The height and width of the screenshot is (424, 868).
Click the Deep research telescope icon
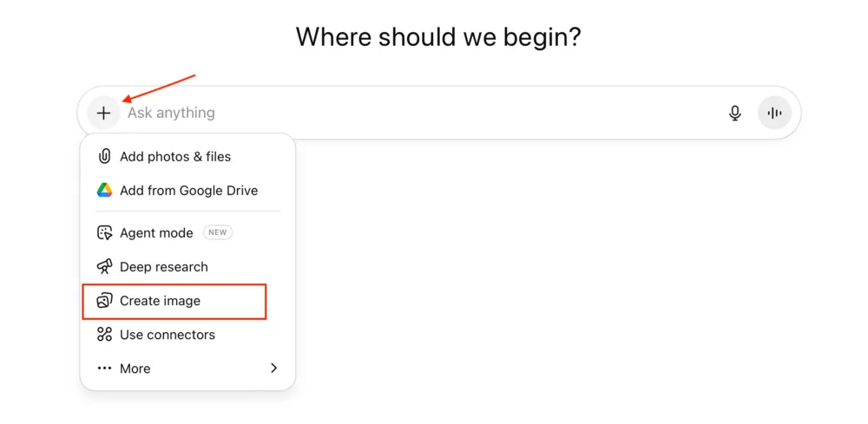coord(104,267)
